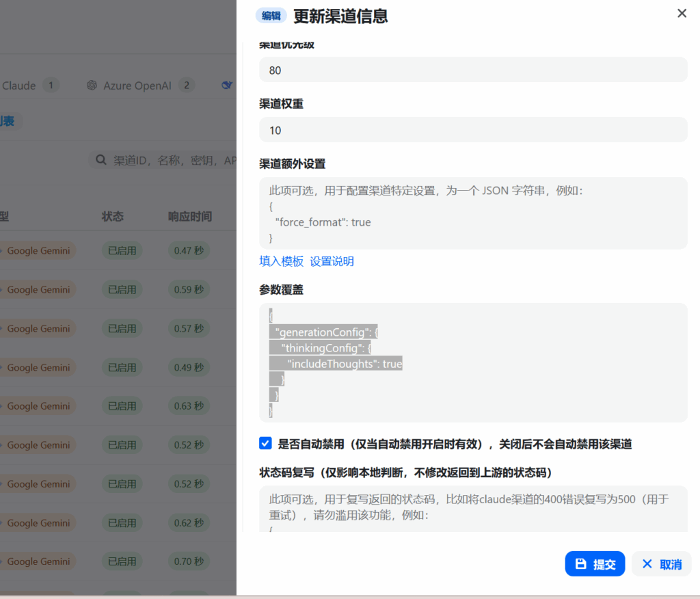This screenshot has width=700, height=599.
Task: Click the 编辑 badge next to the title
Action: (x=271, y=16)
